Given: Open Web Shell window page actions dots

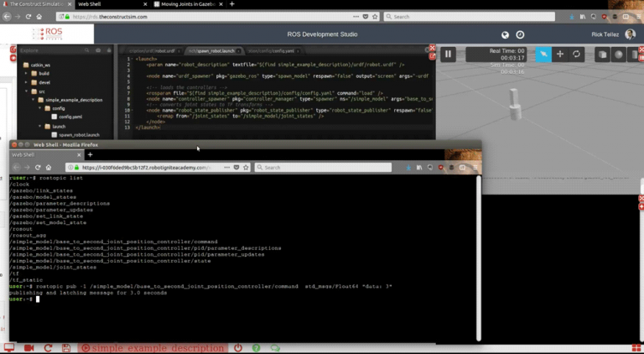Looking at the screenshot, I should [226, 168].
